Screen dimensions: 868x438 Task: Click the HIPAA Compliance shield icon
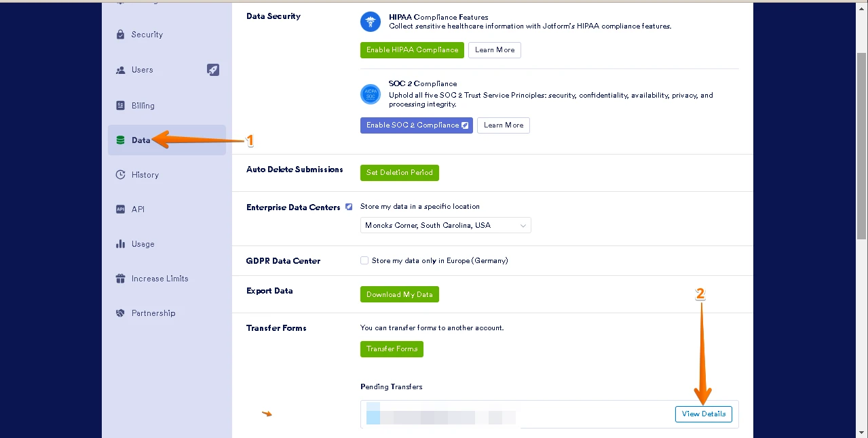(x=371, y=22)
